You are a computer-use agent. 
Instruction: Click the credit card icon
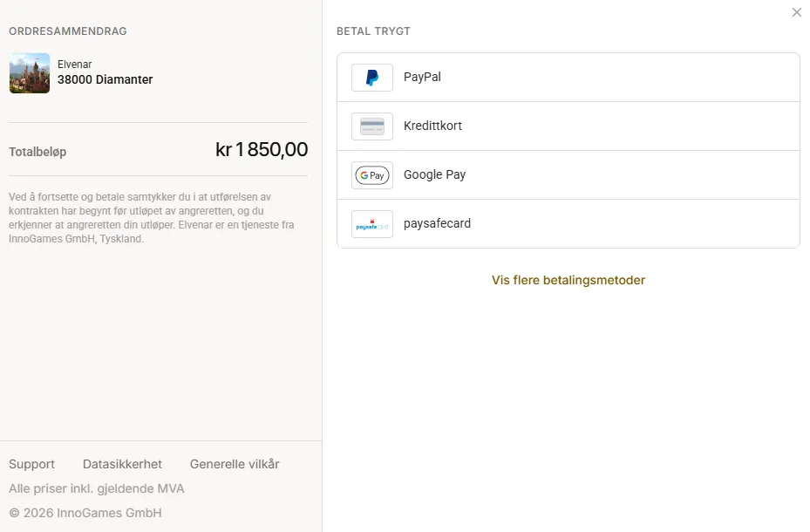click(372, 126)
